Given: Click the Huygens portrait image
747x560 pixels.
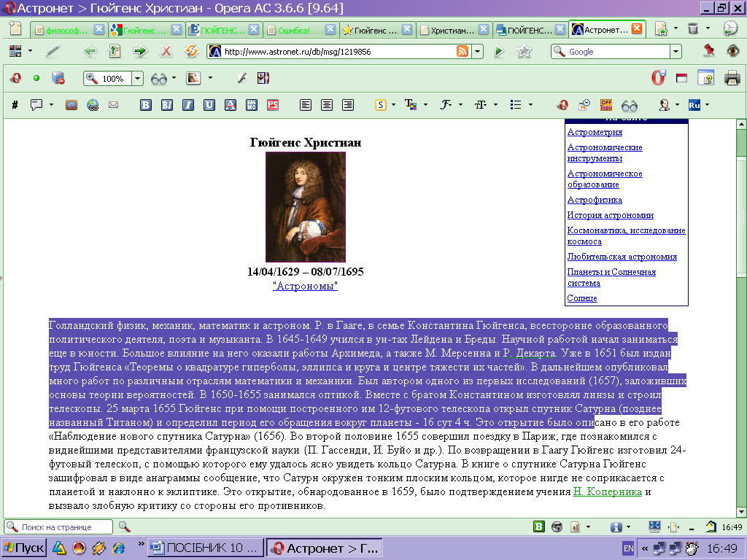Looking at the screenshot, I should (306, 206).
